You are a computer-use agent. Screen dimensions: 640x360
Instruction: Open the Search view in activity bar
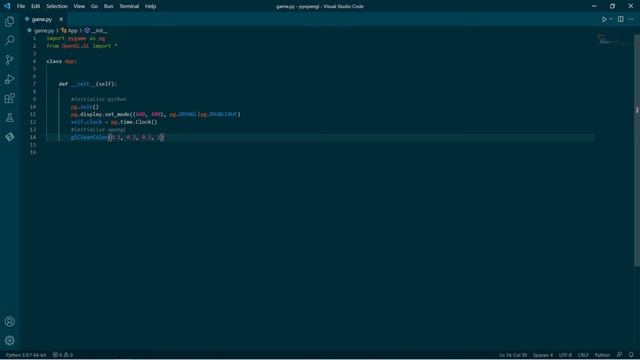(9, 40)
